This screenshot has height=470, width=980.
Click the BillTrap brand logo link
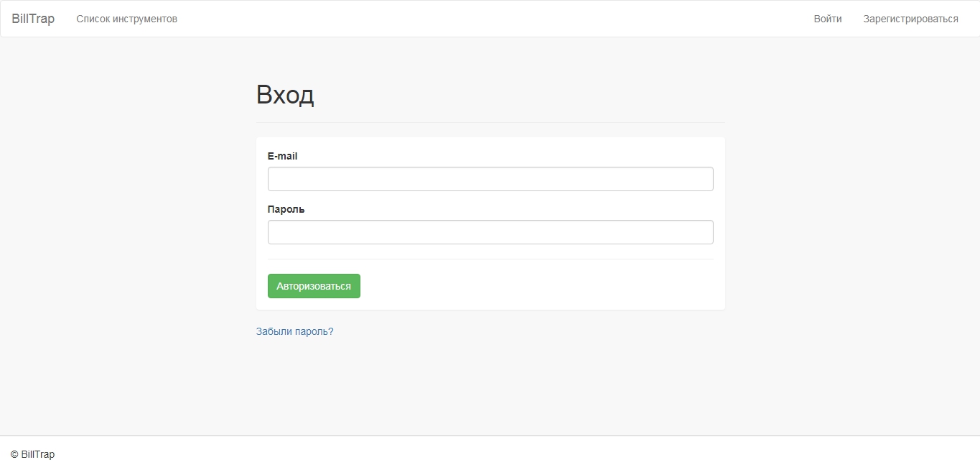(x=33, y=19)
